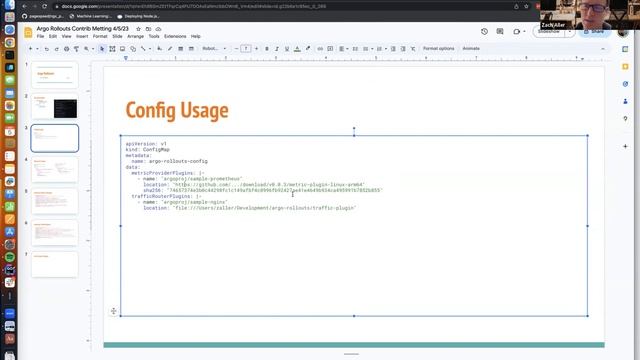Open the line type dropdown arrow
The height and width of the screenshot is (360, 640).
click(x=149, y=49)
